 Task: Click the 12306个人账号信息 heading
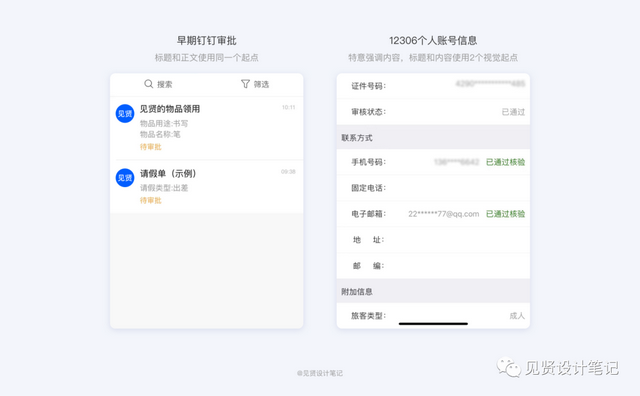click(433, 40)
